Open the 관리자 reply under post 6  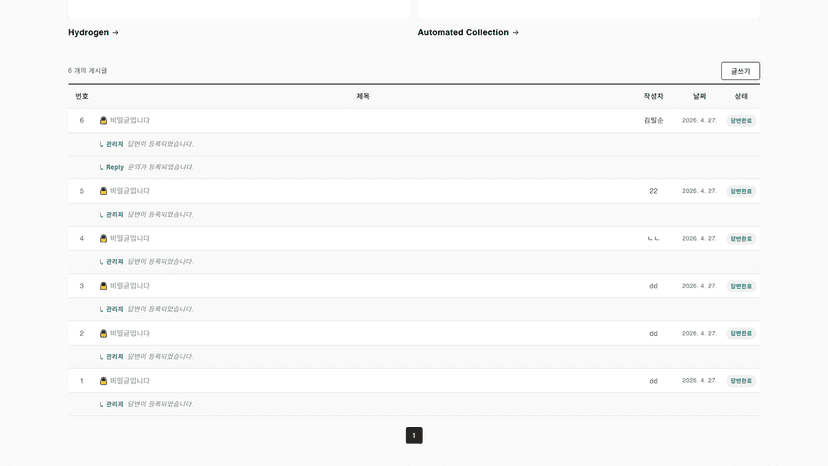pyautogui.click(x=414, y=144)
